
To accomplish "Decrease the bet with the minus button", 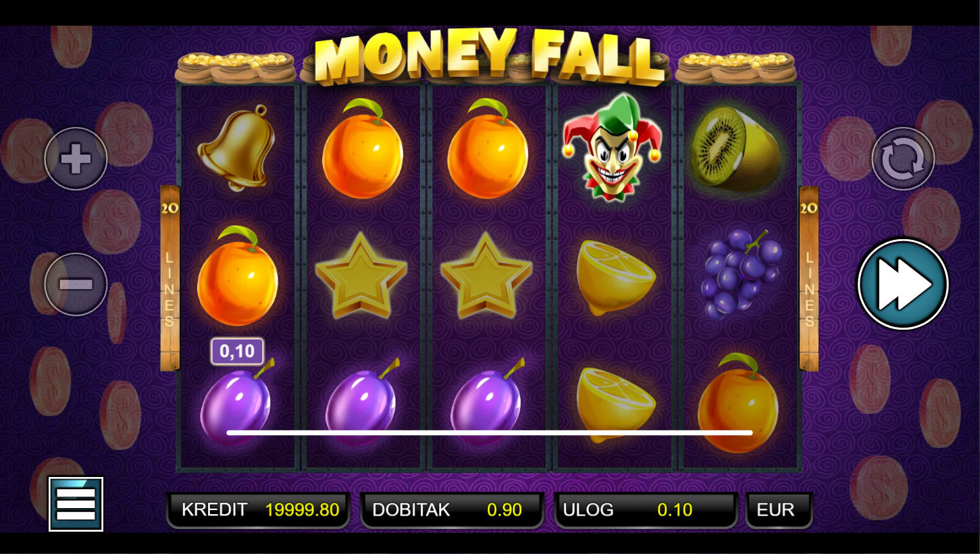I will (76, 284).
